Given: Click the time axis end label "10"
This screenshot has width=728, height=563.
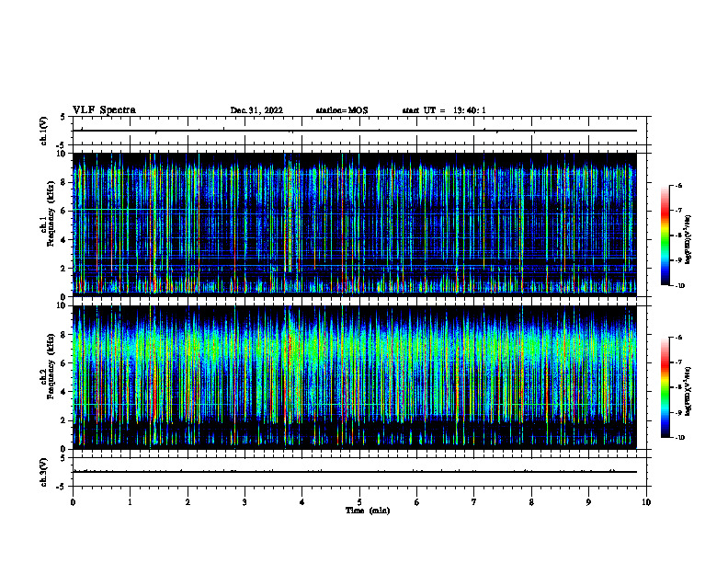Looking at the screenshot, I should click(646, 502).
